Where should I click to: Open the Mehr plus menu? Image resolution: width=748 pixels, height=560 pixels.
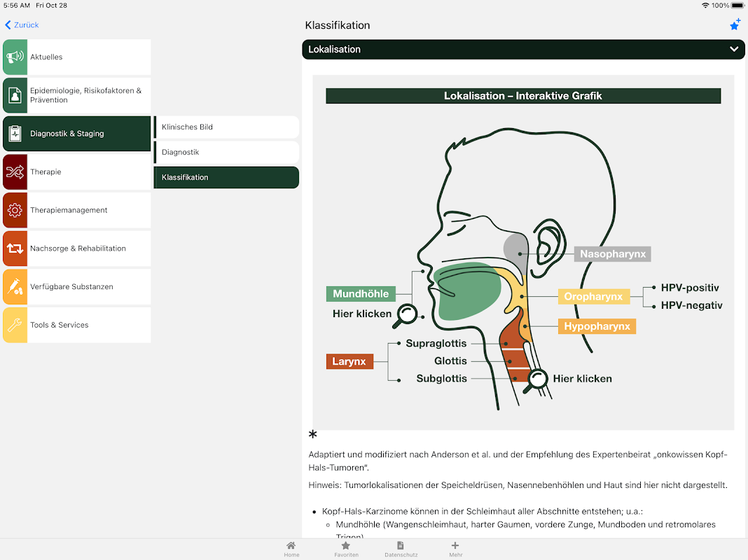click(455, 549)
